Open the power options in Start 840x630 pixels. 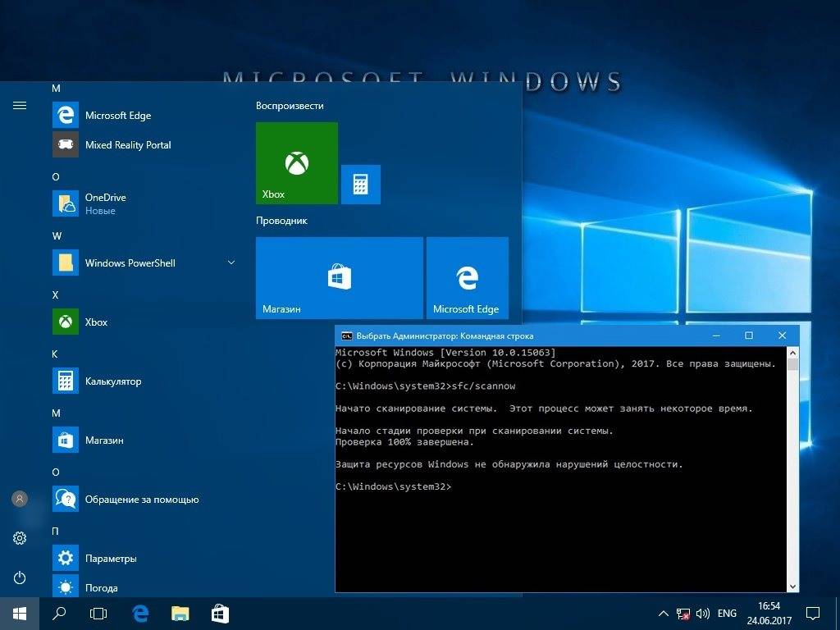coord(20,577)
